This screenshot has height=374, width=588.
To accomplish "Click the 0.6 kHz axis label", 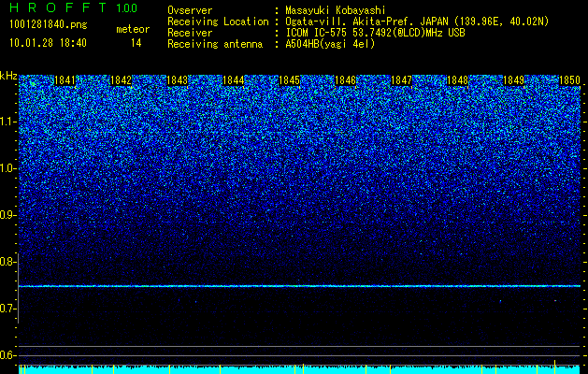I will [7, 355].
